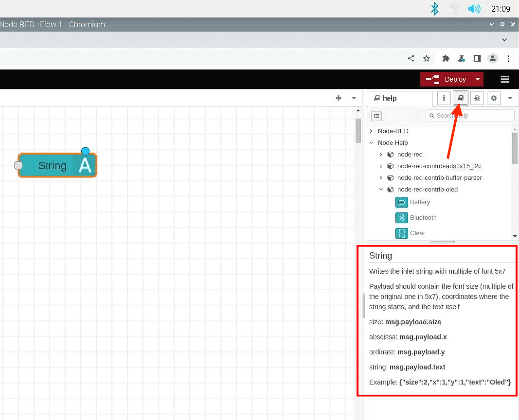The width and height of the screenshot is (519, 420).
Task: Click the volume speaker icon
Action: [473, 9]
